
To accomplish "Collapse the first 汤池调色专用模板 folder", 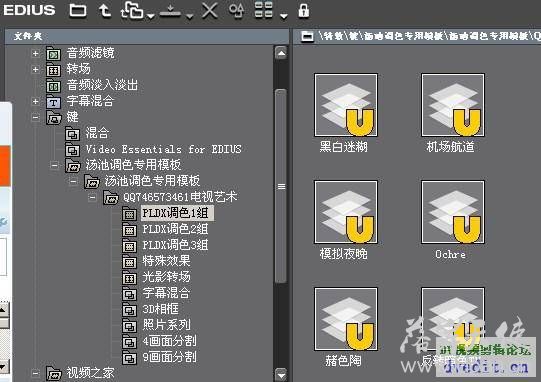I will pyautogui.click(x=54, y=166).
